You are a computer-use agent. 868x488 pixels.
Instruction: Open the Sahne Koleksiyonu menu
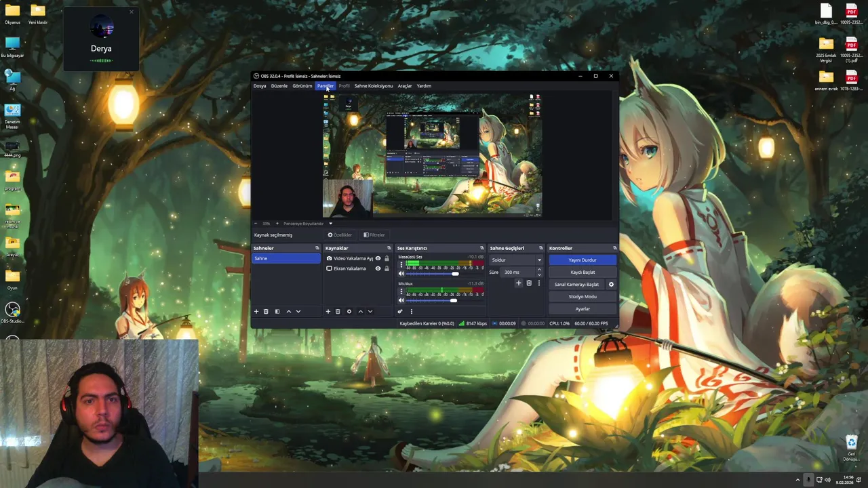click(374, 86)
